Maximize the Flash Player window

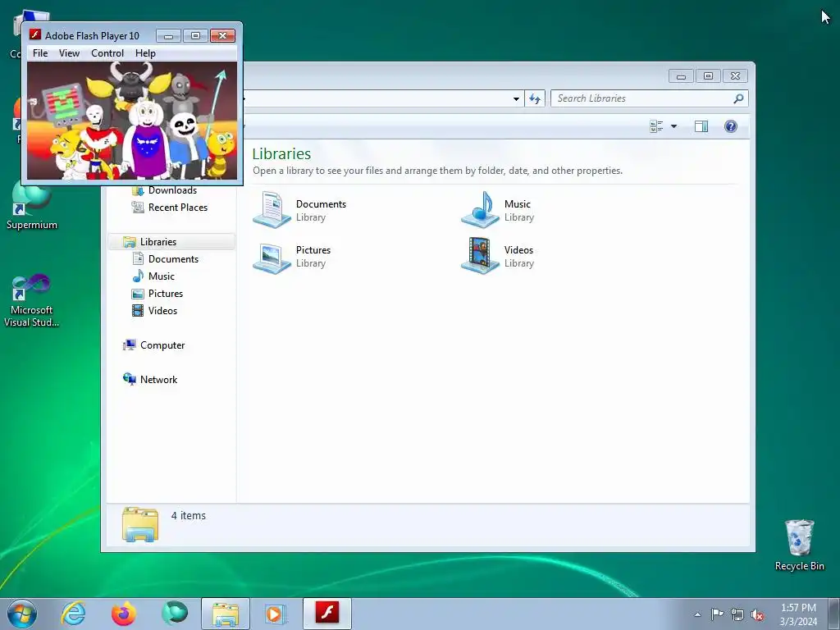(x=195, y=35)
